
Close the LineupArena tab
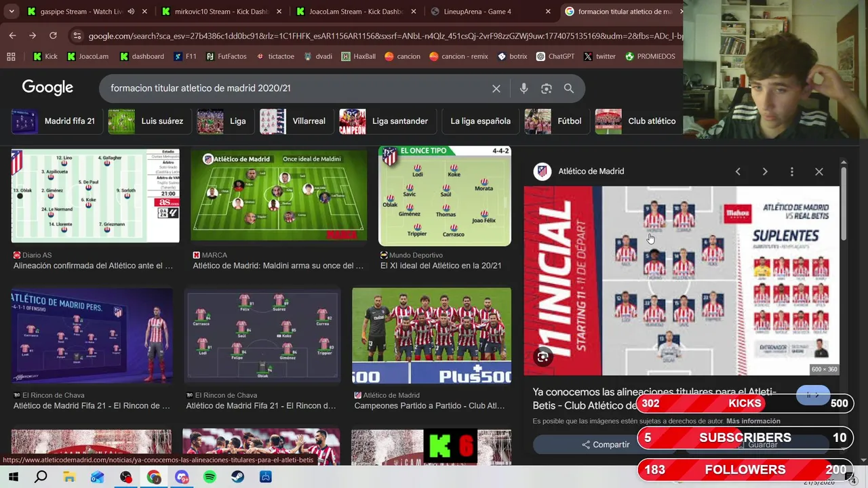tap(548, 12)
